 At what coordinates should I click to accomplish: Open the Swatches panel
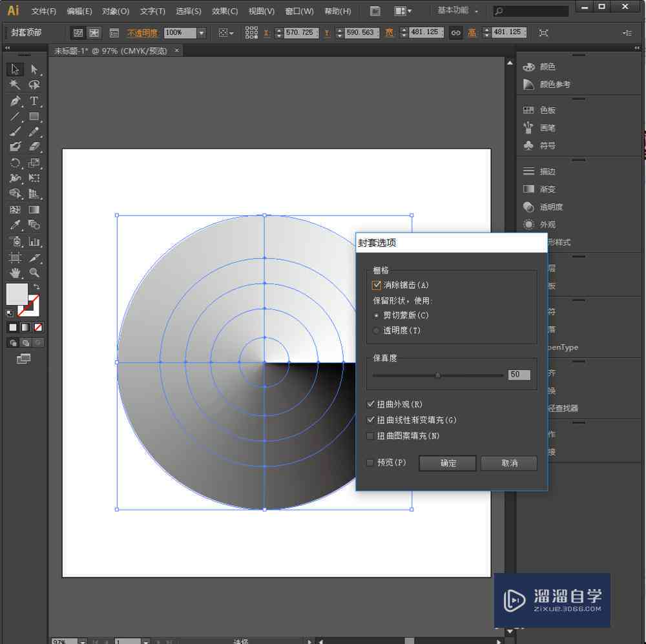pyautogui.click(x=539, y=110)
